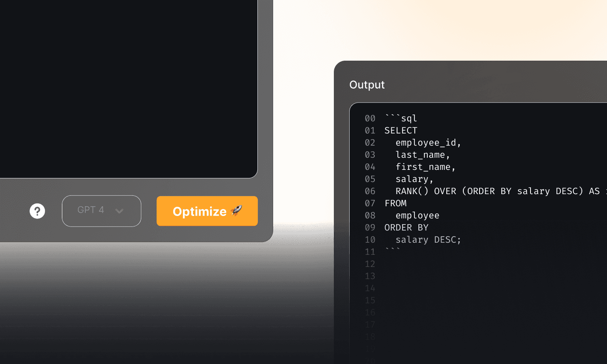Click the "```sql" line in output
Screen dimensions: 607x364
401,118
